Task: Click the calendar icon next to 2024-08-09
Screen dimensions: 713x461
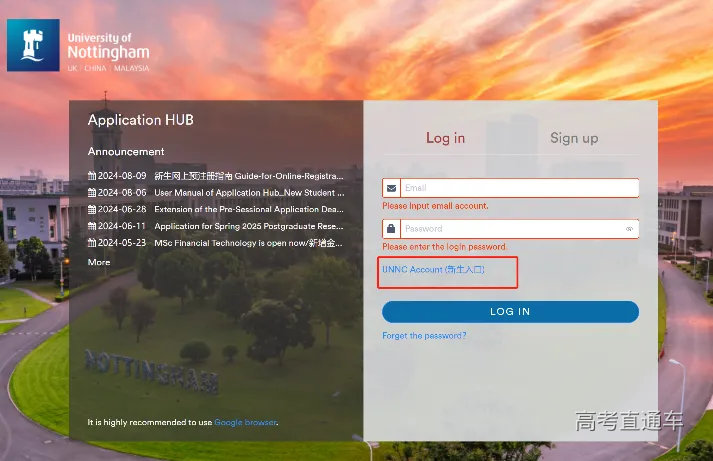Action: [92, 176]
